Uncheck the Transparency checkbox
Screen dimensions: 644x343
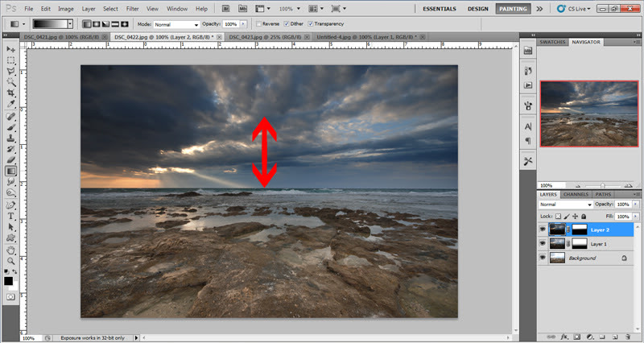(310, 24)
